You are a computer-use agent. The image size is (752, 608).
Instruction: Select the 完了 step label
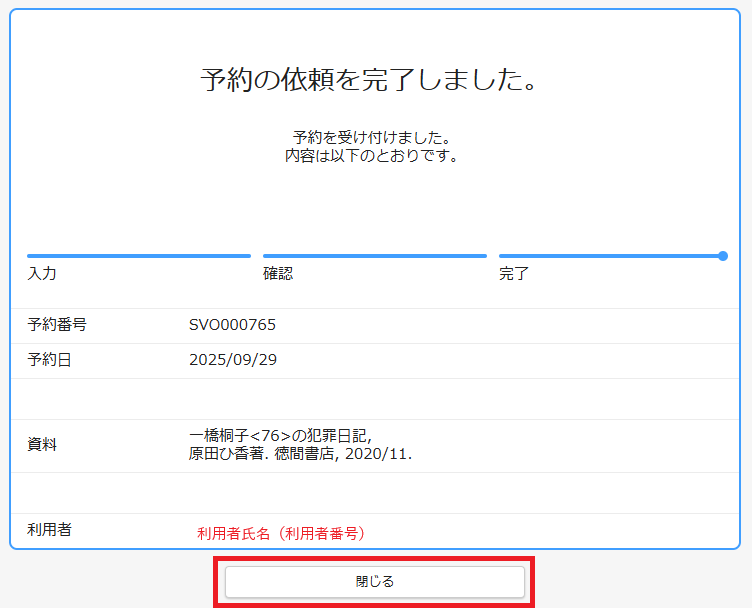pos(514,273)
